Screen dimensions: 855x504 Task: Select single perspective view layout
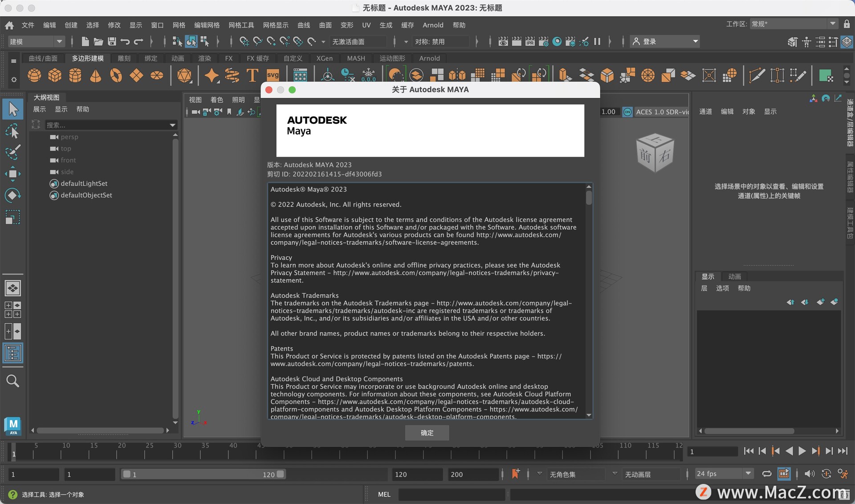click(x=13, y=288)
